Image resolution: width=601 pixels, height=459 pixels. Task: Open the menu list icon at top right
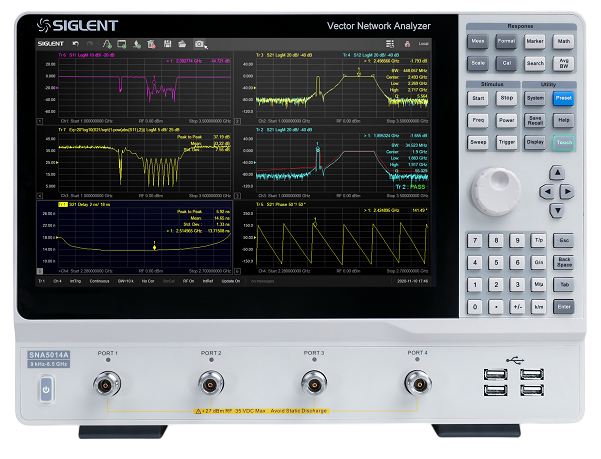(390, 44)
